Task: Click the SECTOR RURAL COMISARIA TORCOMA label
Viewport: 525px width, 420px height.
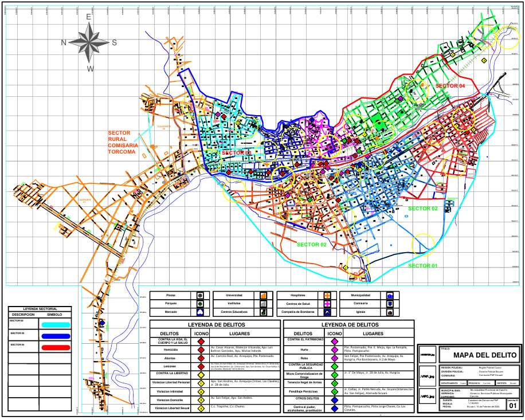Action: 122,143
